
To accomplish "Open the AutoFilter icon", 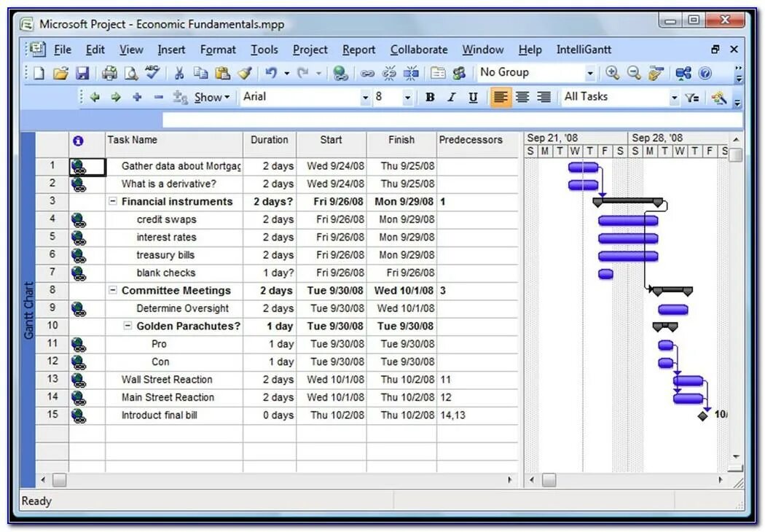I will coord(692,98).
